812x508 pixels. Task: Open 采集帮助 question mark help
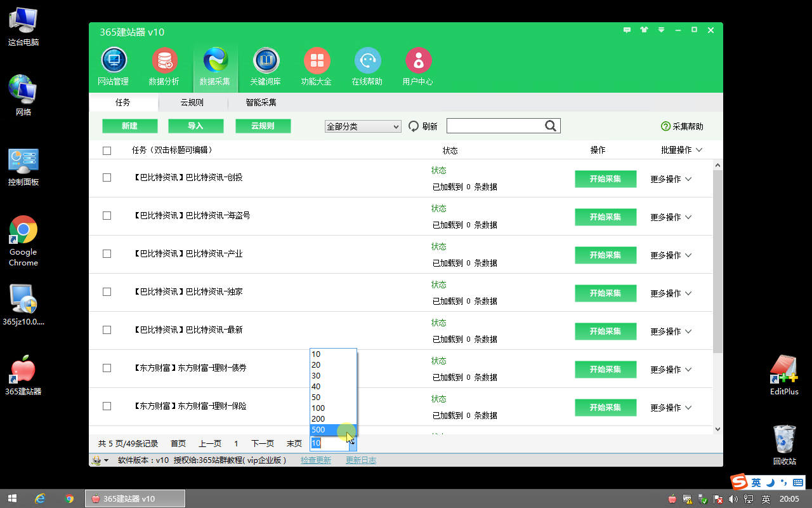click(665, 126)
